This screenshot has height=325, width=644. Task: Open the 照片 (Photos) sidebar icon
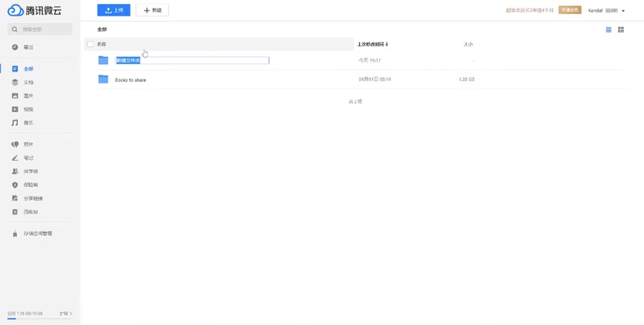pos(15,144)
